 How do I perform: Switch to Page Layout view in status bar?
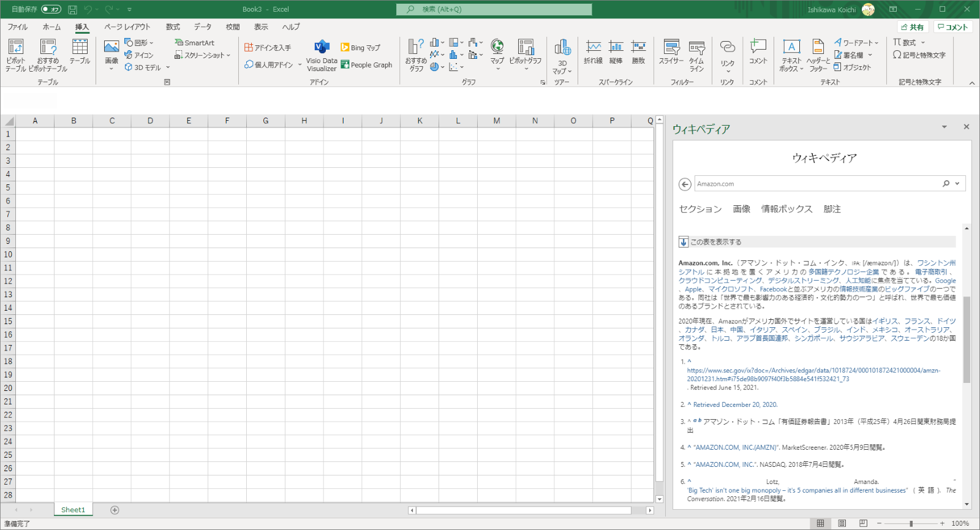point(842,523)
